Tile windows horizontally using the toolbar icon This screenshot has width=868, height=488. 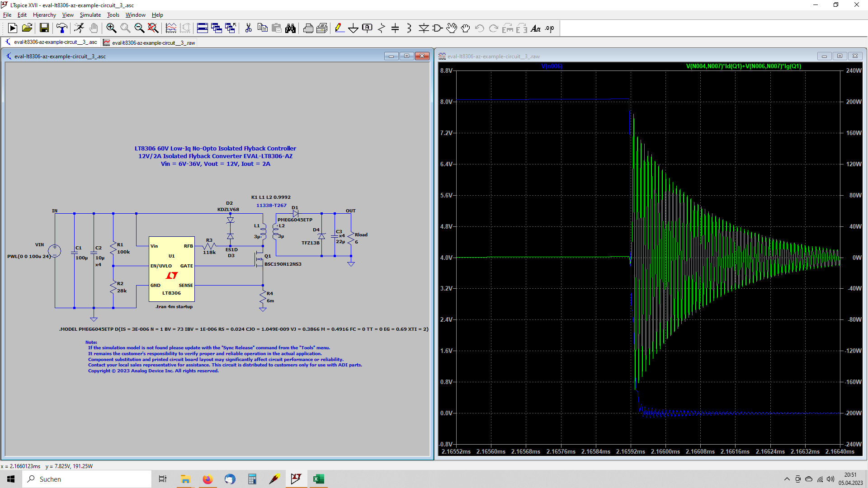click(203, 28)
